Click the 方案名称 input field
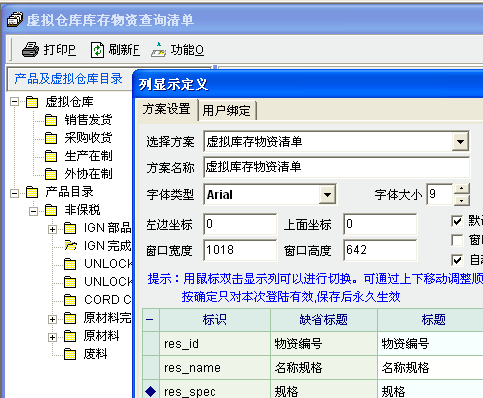 (336, 167)
